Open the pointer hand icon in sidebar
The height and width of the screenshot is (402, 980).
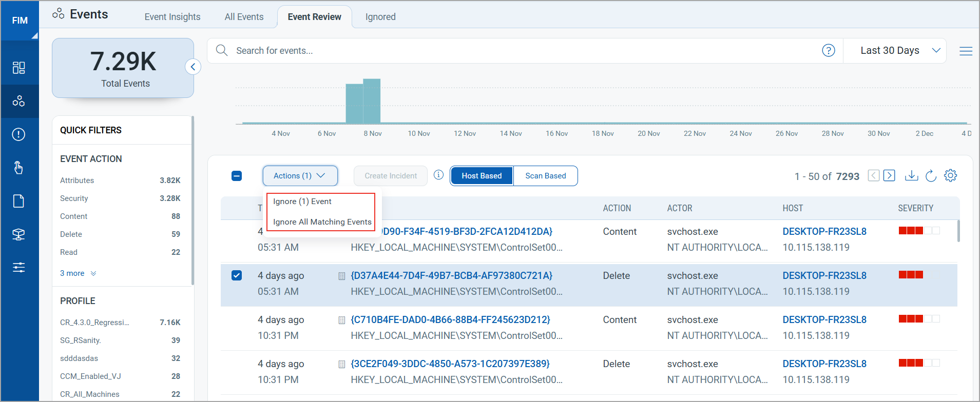pos(19,168)
